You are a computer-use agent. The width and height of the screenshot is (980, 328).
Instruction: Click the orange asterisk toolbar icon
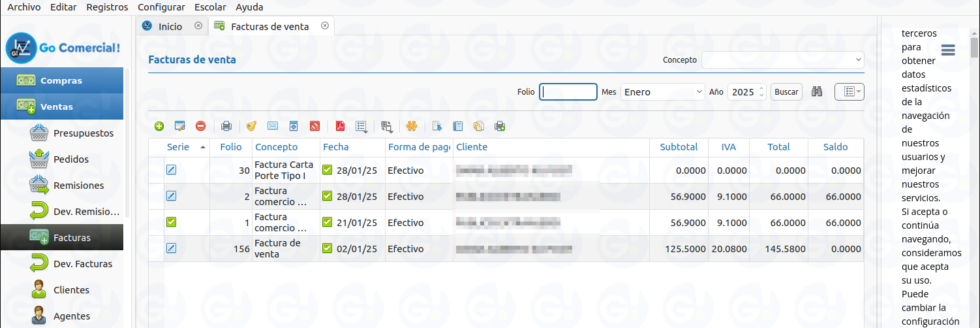pyautogui.click(x=411, y=126)
